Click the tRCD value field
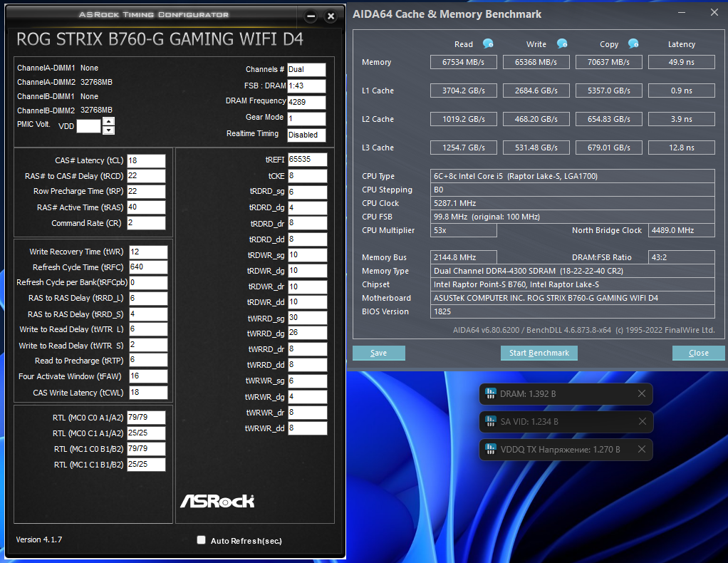 [x=146, y=176]
